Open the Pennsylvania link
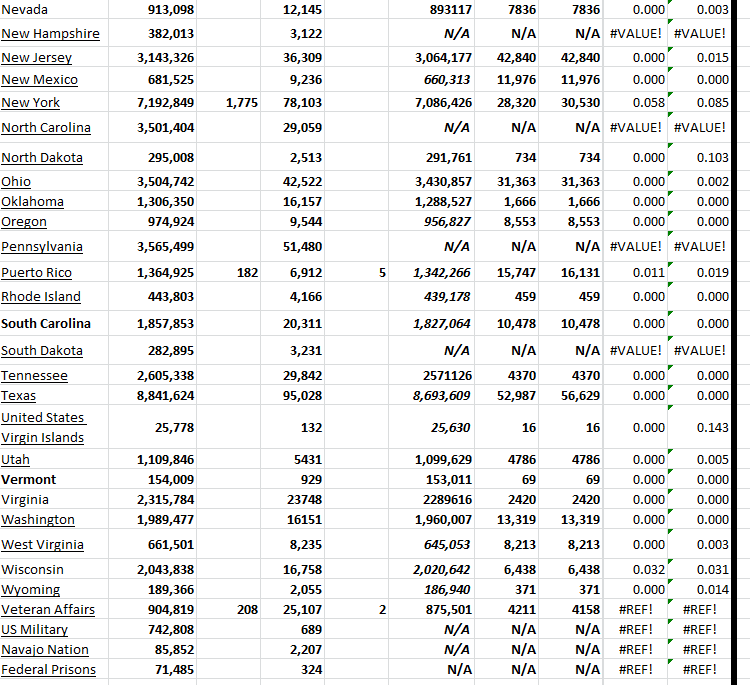 [42, 246]
